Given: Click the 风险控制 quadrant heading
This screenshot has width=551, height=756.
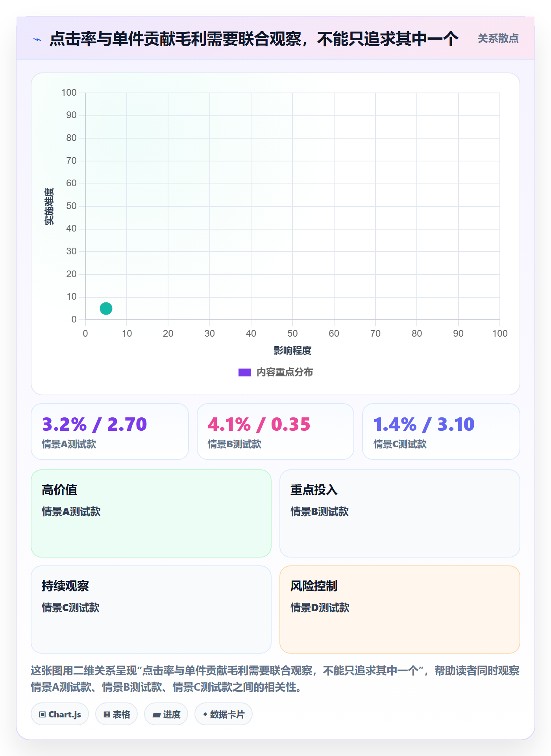Looking at the screenshot, I should point(314,586).
